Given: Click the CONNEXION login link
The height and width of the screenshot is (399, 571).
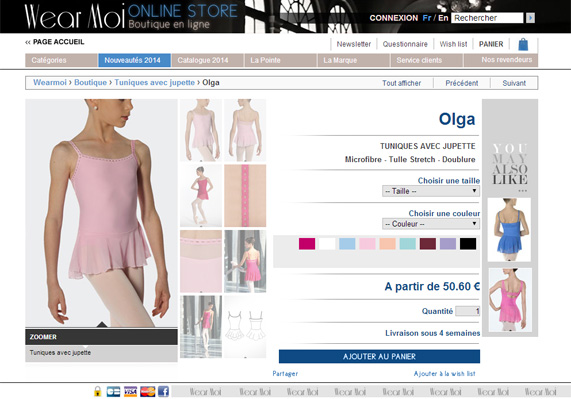Looking at the screenshot, I should click(x=394, y=18).
